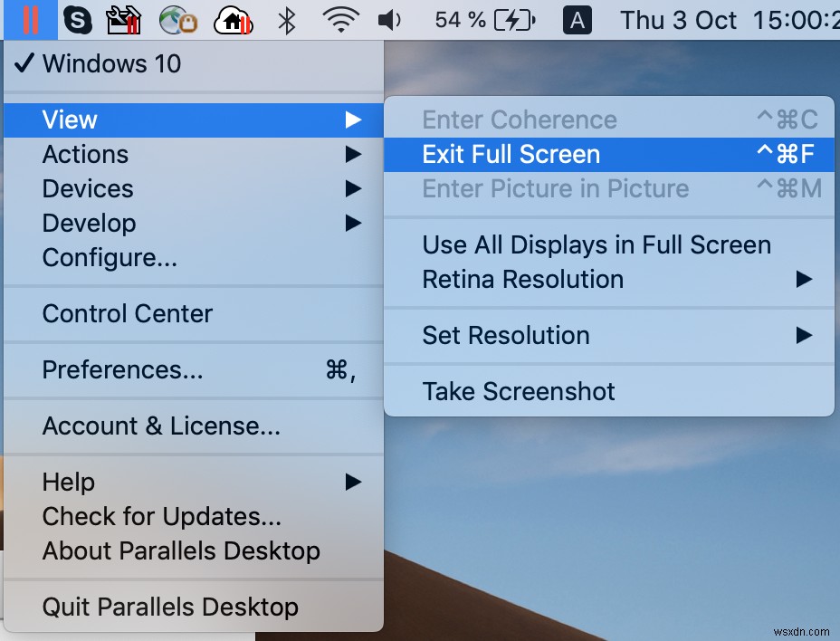Expand the Set Resolution submenu
The height and width of the screenshot is (641, 840).
(x=506, y=336)
